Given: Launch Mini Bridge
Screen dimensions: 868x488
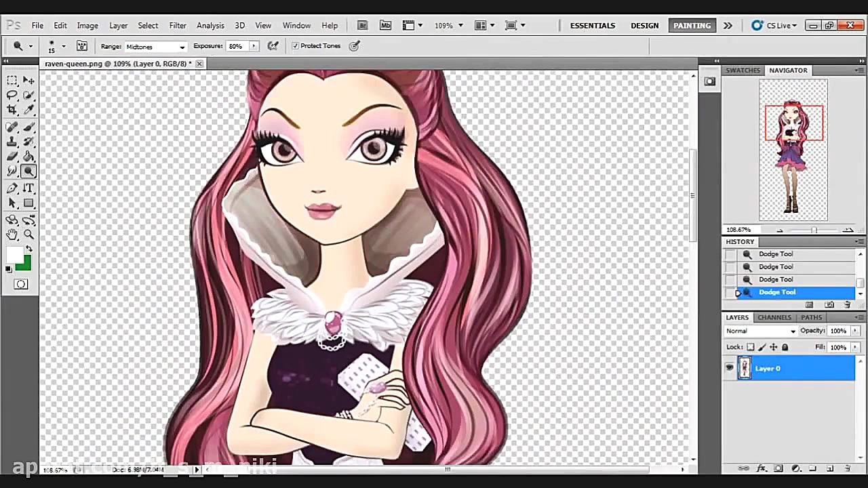Looking at the screenshot, I should point(385,25).
